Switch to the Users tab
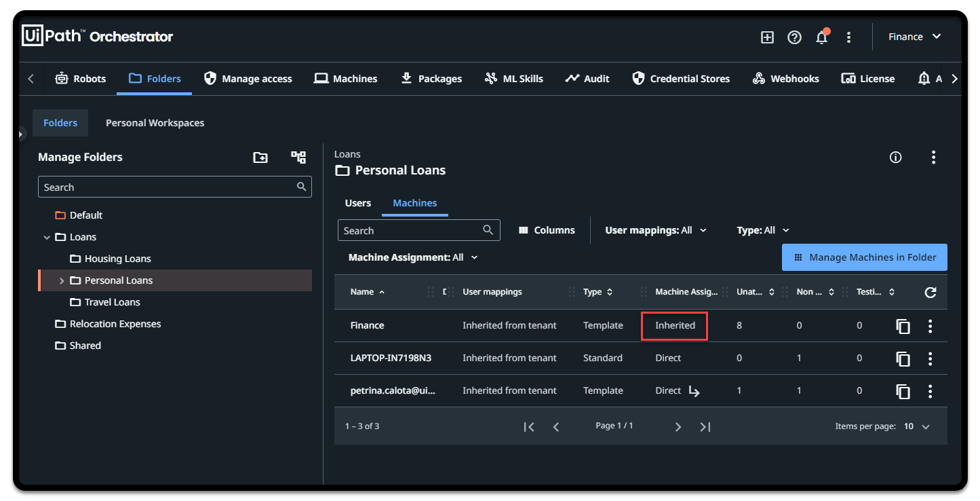980x501 pixels. coord(357,203)
